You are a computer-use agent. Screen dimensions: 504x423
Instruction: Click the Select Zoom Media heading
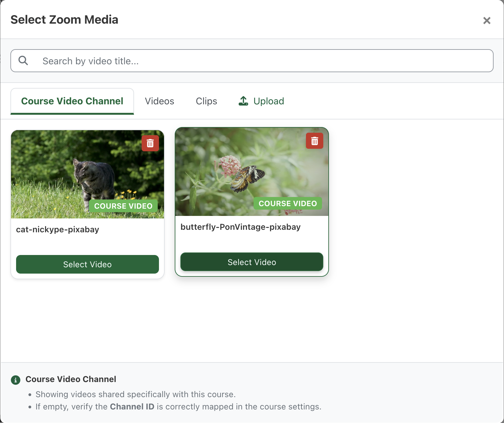coord(64,20)
